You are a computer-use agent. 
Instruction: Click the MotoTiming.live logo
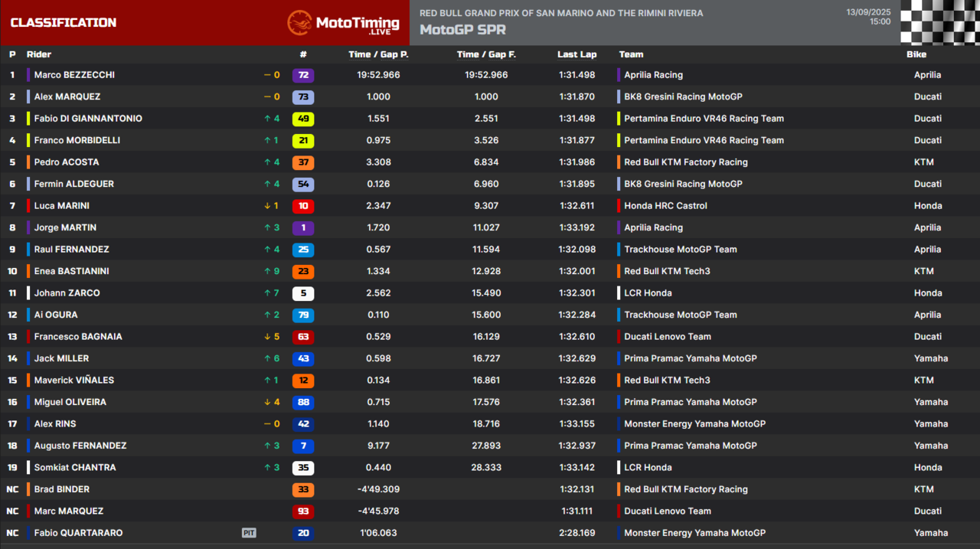(x=343, y=23)
